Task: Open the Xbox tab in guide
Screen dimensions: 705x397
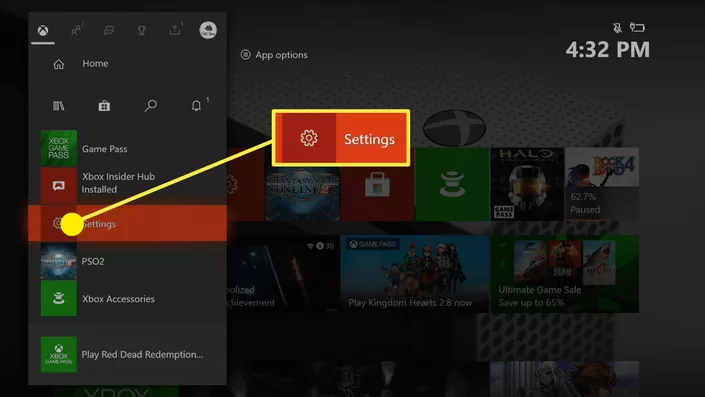Action: pyautogui.click(x=43, y=31)
